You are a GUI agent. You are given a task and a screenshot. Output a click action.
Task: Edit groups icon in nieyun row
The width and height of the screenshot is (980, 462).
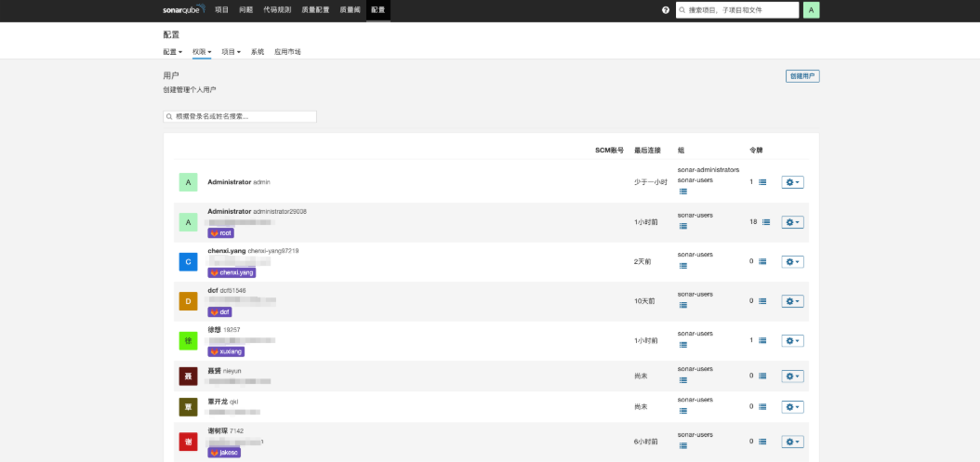pos(683,380)
